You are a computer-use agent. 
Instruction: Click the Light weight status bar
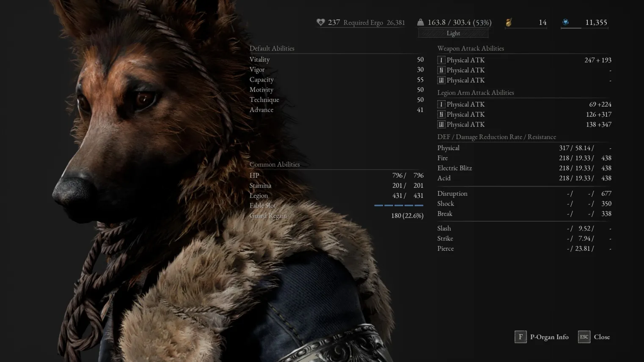(x=453, y=33)
